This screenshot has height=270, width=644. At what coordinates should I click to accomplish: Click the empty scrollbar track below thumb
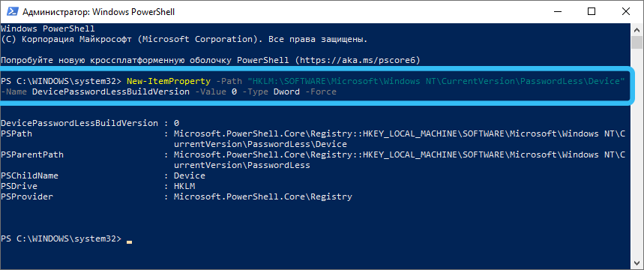coord(637,154)
